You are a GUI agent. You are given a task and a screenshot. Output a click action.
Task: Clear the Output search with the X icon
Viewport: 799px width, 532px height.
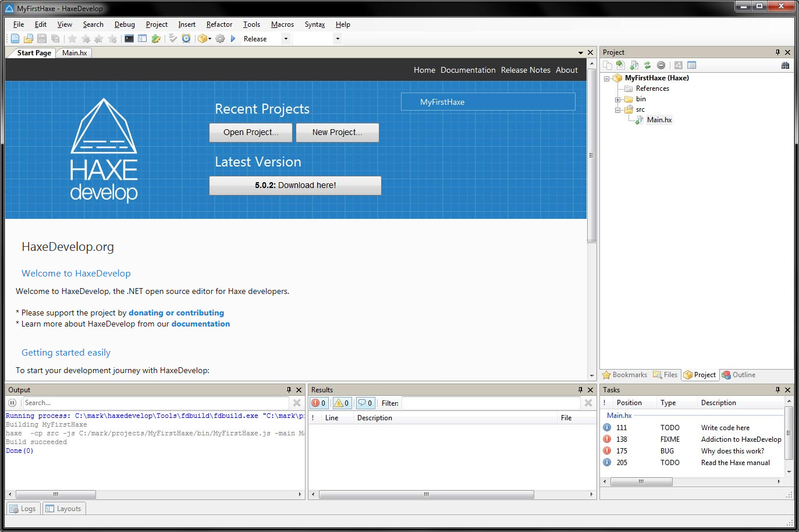point(297,403)
